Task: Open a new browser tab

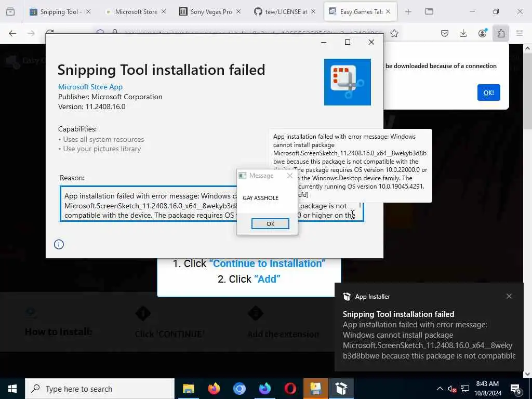Action: click(408, 12)
